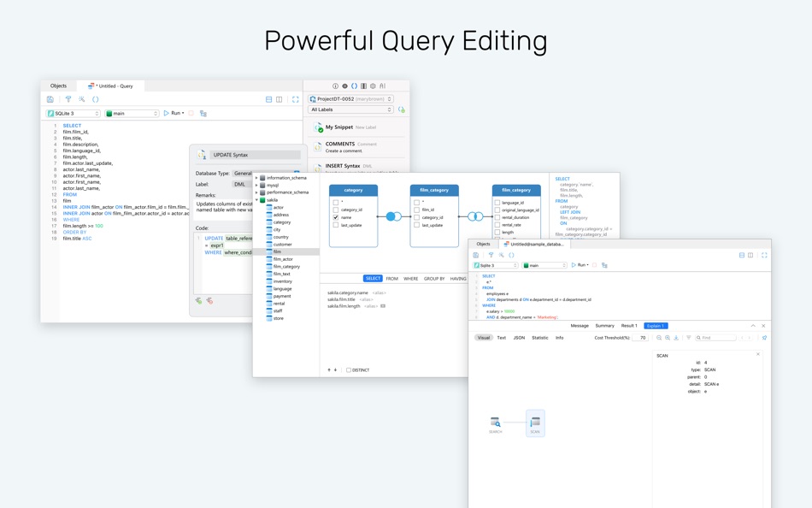Enable the DISTINCT checkbox
Screen dimensions: 812x508
(349, 370)
